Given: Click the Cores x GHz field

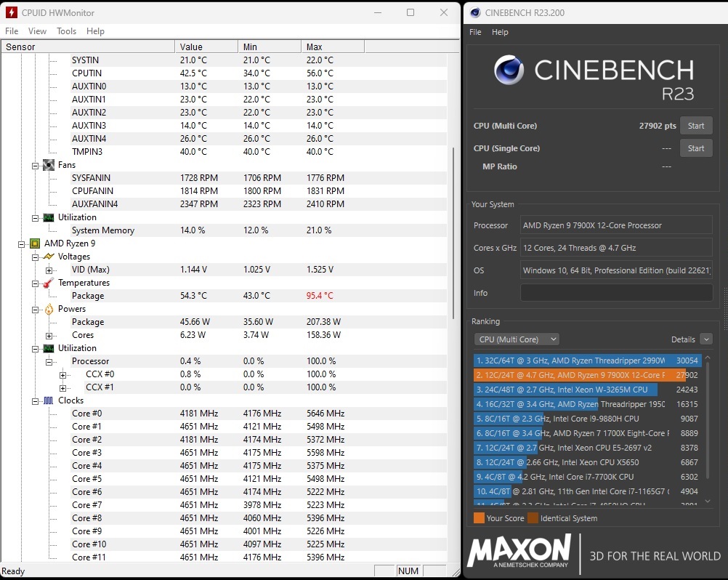Looking at the screenshot, I should tap(616, 248).
